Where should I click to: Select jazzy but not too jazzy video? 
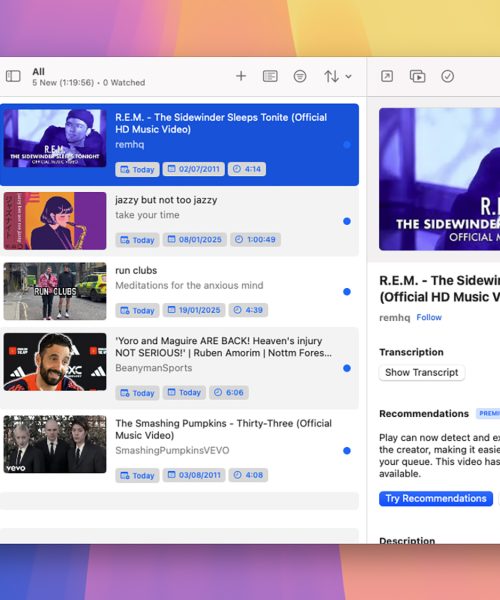[x=179, y=221]
